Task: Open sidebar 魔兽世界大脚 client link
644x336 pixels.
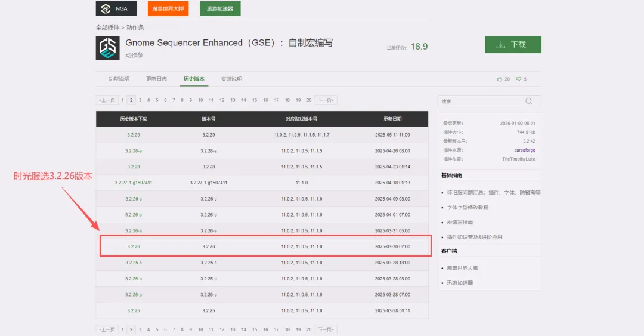Action: [x=463, y=268]
